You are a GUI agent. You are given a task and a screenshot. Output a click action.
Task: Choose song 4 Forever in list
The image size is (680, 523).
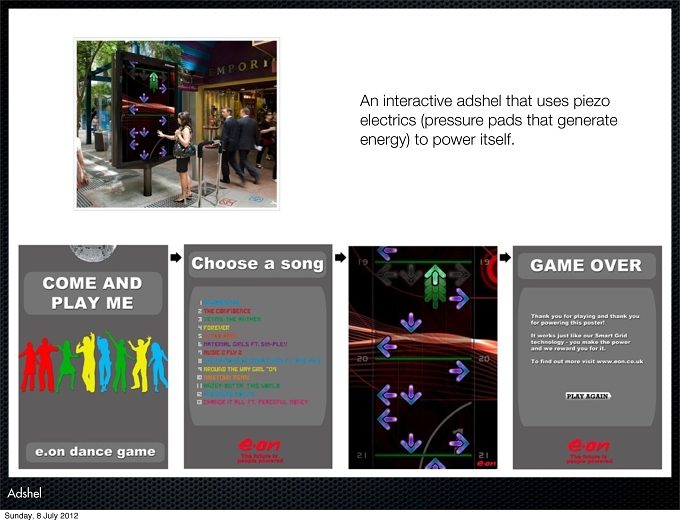tap(214, 328)
